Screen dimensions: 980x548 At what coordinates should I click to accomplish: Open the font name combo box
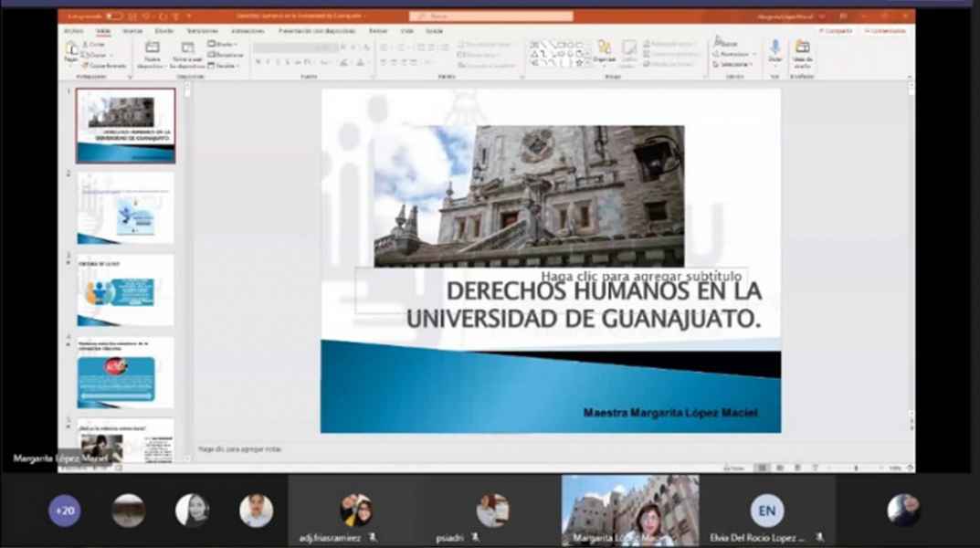(295, 47)
